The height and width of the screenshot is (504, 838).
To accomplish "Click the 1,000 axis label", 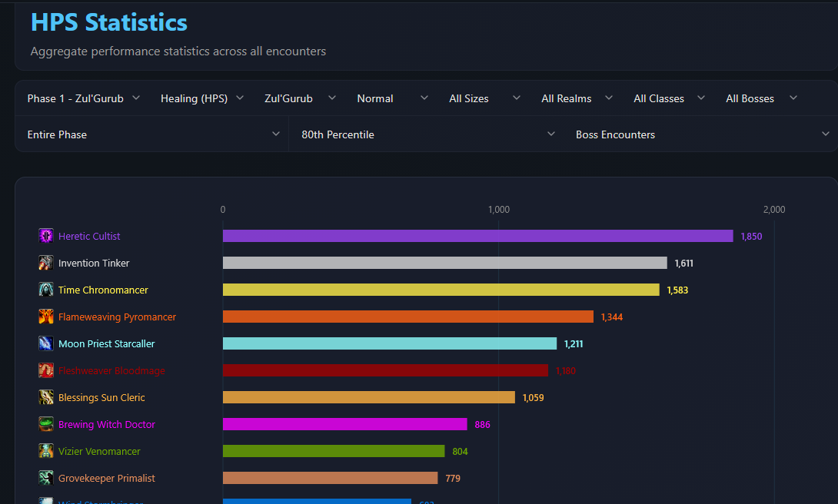I will point(499,209).
